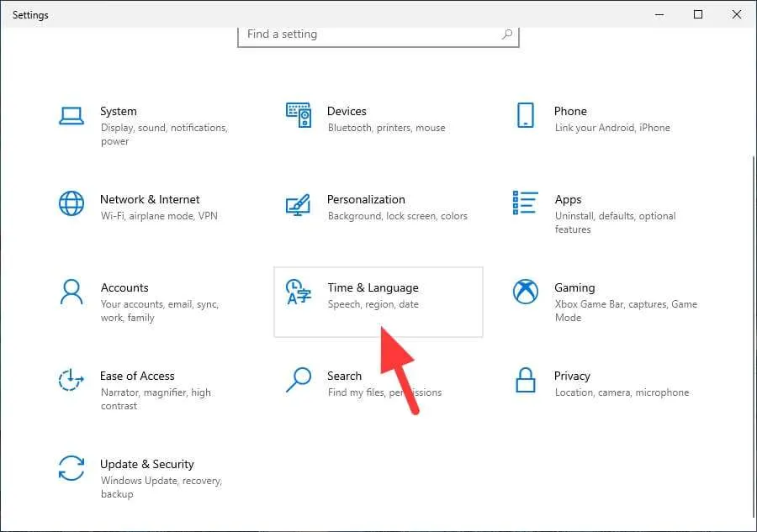Click the Ease of Access icon
757x532 pixels.
click(x=71, y=380)
